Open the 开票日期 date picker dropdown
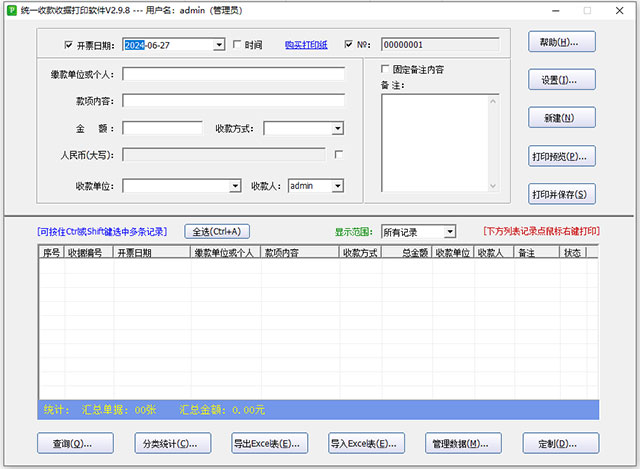This screenshot has width=640, height=469. click(x=219, y=44)
